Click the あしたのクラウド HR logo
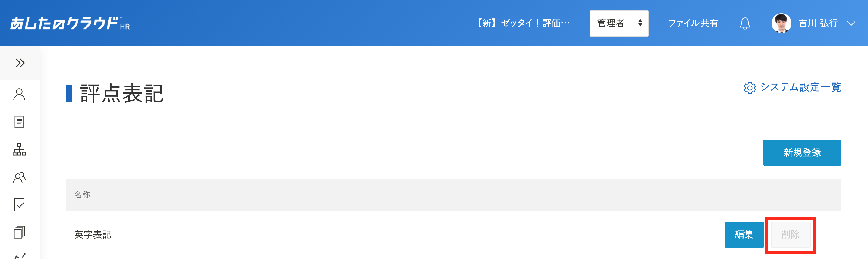 coord(70,23)
